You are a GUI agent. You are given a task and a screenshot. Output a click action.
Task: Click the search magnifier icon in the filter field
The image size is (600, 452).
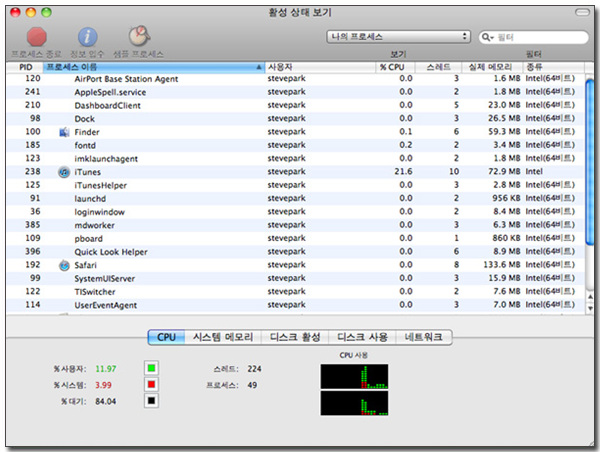click(x=487, y=37)
